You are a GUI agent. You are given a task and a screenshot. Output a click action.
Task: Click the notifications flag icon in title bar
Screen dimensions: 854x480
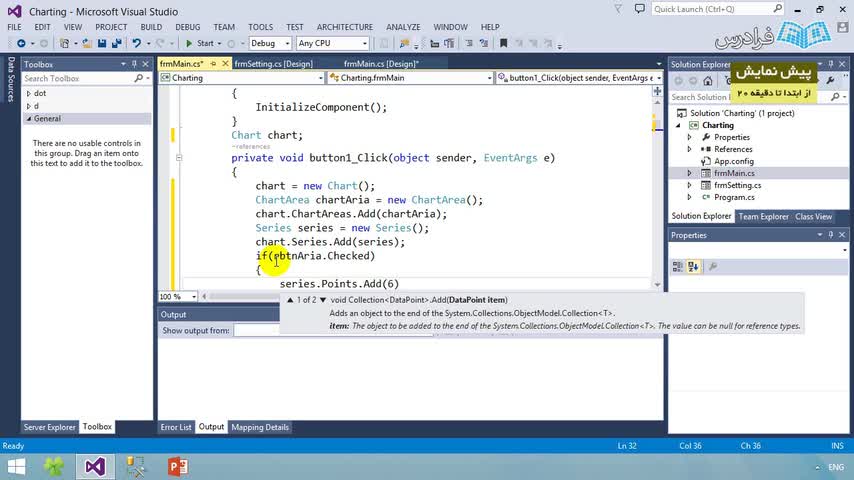click(x=618, y=9)
